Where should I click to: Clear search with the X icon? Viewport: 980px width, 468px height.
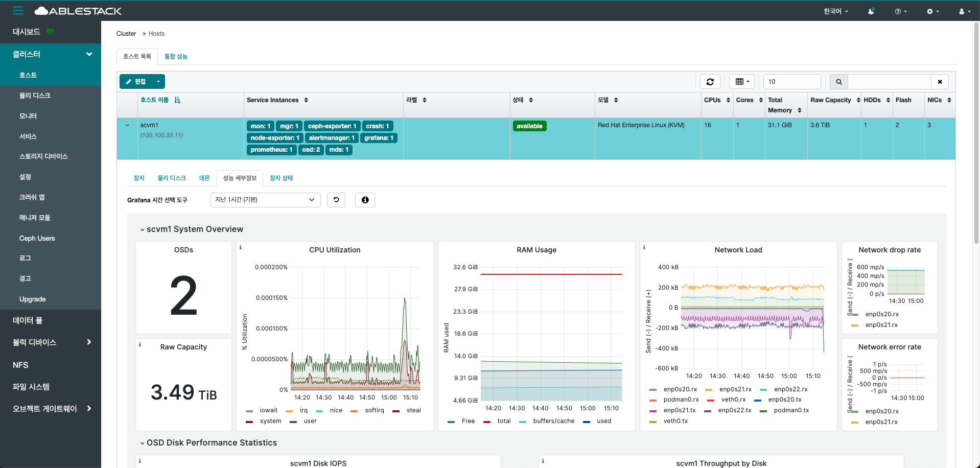coord(940,82)
